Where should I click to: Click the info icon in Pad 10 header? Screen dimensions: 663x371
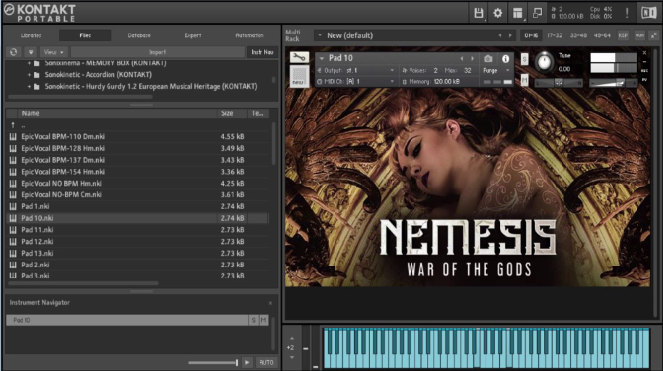505,59
